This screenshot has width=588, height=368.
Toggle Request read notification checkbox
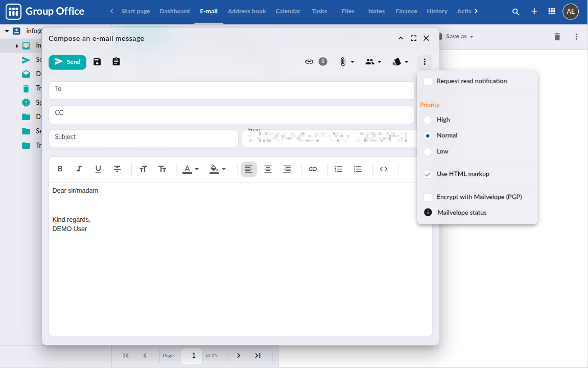pyautogui.click(x=428, y=81)
